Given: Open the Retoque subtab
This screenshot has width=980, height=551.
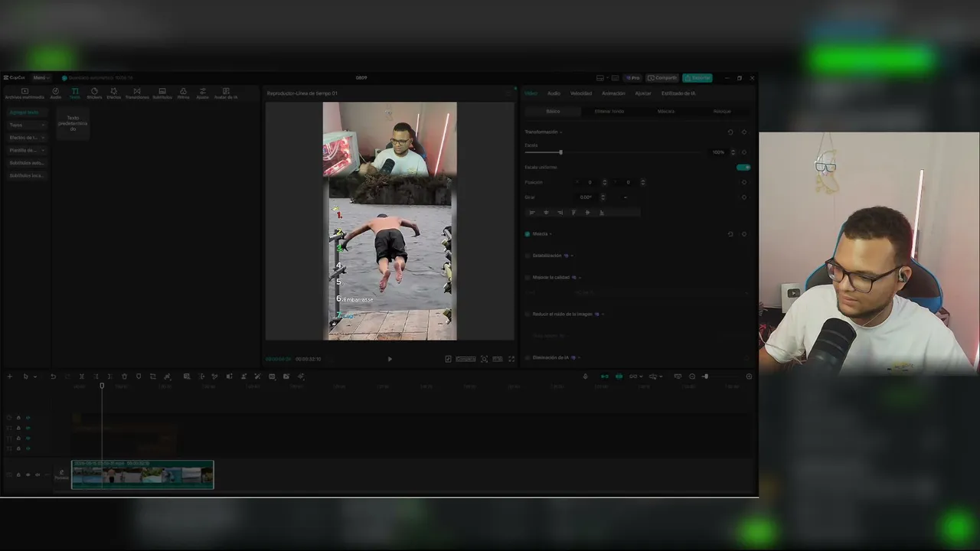Looking at the screenshot, I should tap(722, 112).
